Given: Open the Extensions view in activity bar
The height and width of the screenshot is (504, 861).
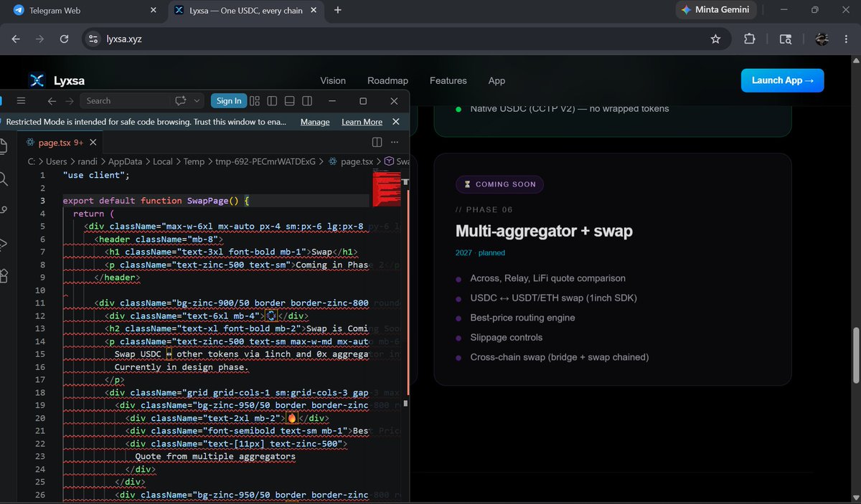Looking at the screenshot, I should 4,276.
